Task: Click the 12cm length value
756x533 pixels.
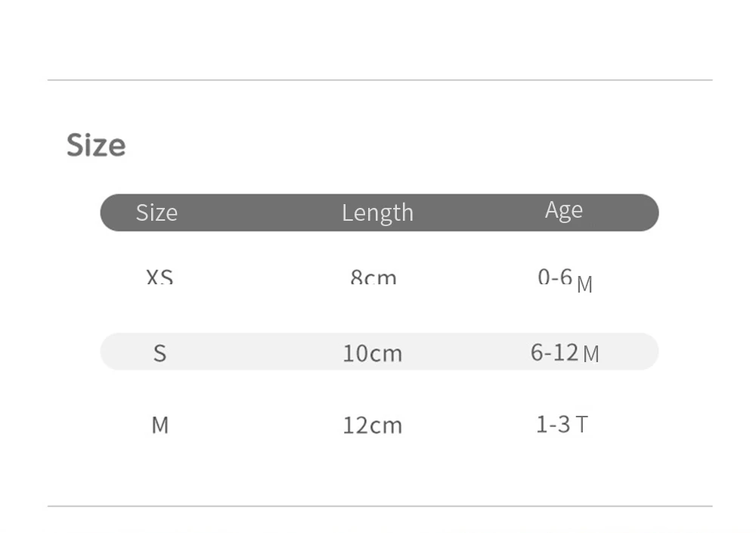Action: coord(372,426)
